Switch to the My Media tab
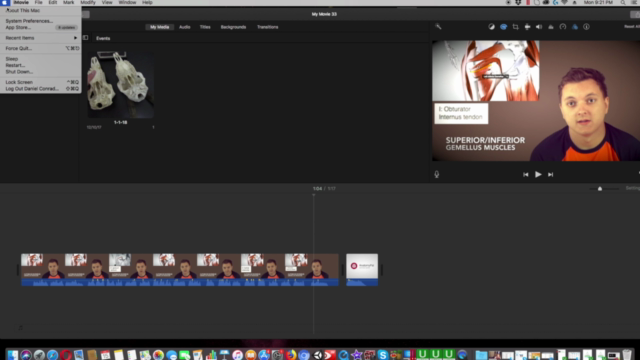Image resolution: width=640 pixels, height=360 pixels. click(x=159, y=27)
